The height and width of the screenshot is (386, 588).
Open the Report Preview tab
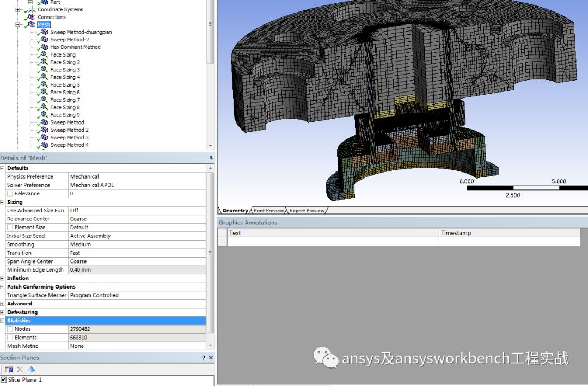coord(306,210)
